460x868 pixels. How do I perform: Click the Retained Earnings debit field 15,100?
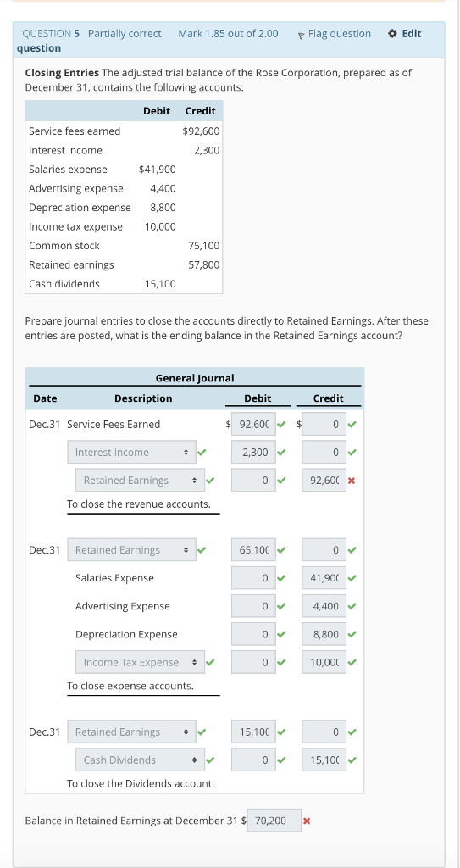(x=253, y=732)
